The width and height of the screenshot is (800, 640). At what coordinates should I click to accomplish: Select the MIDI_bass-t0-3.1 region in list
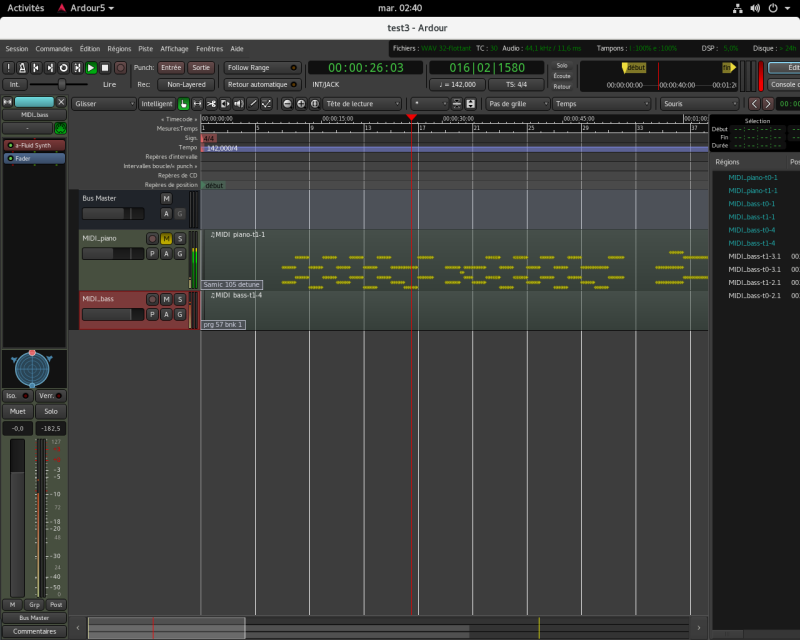pos(754,269)
